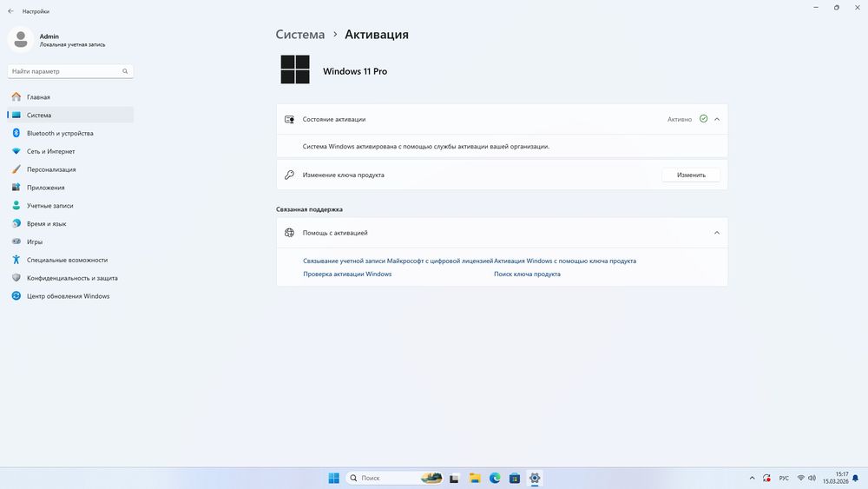Click the Windows activation message about your organization
This screenshot has height=489, width=868.
point(425,147)
